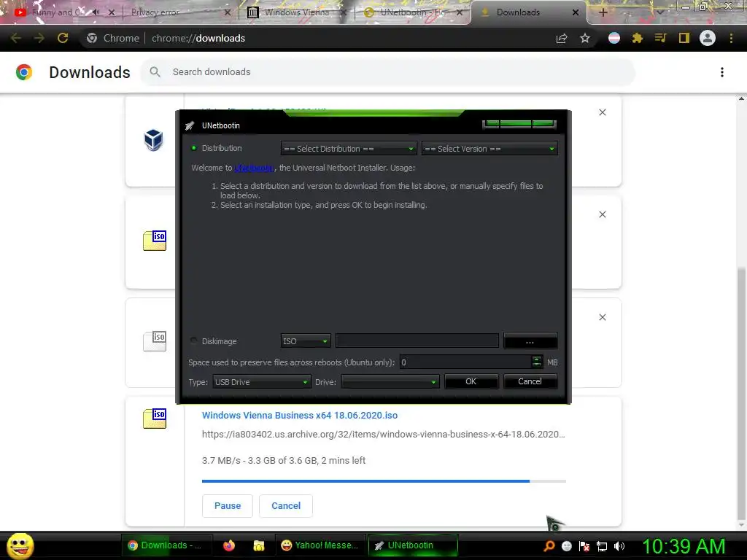This screenshot has height=560, width=747.
Task: Click OK in the UNetbootin dialog
Action: point(471,381)
